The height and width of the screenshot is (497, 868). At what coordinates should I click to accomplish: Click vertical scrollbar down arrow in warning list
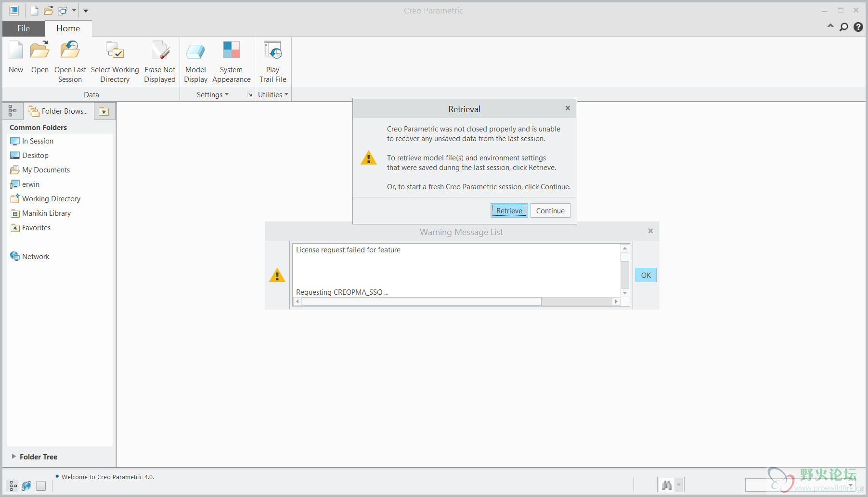tap(625, 293)
